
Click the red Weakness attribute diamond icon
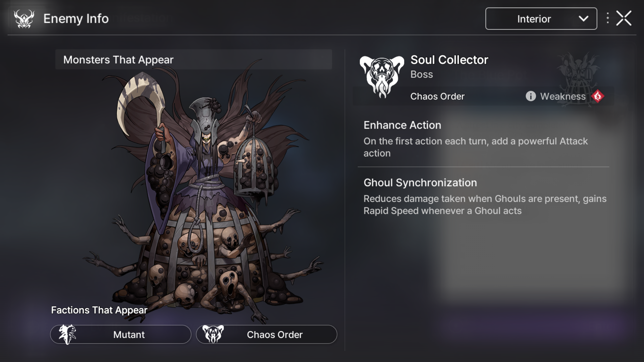tap(598, 96)
